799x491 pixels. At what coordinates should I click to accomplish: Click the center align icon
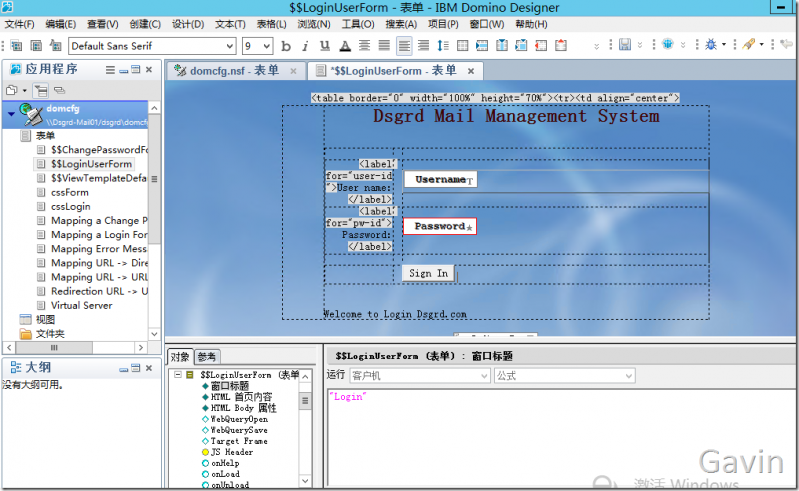[364, 46]
